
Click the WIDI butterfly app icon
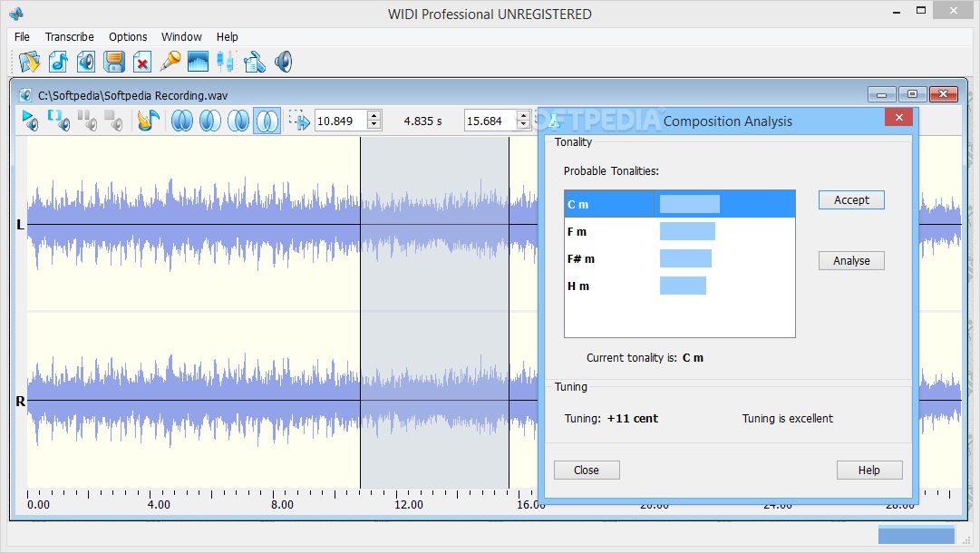[16, 13]
